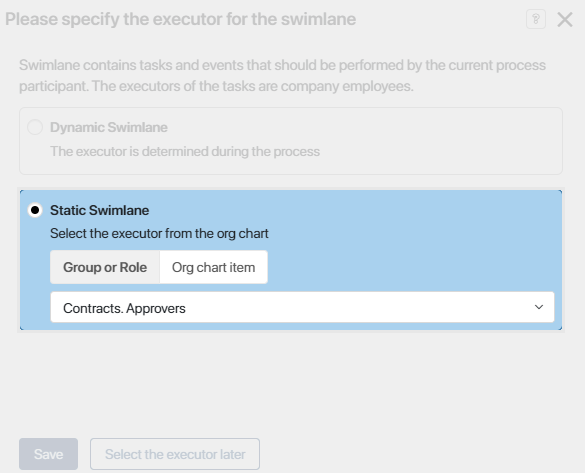
Task: Click the Dynamic Swimlane label text
Action: [x=109, y=127]
